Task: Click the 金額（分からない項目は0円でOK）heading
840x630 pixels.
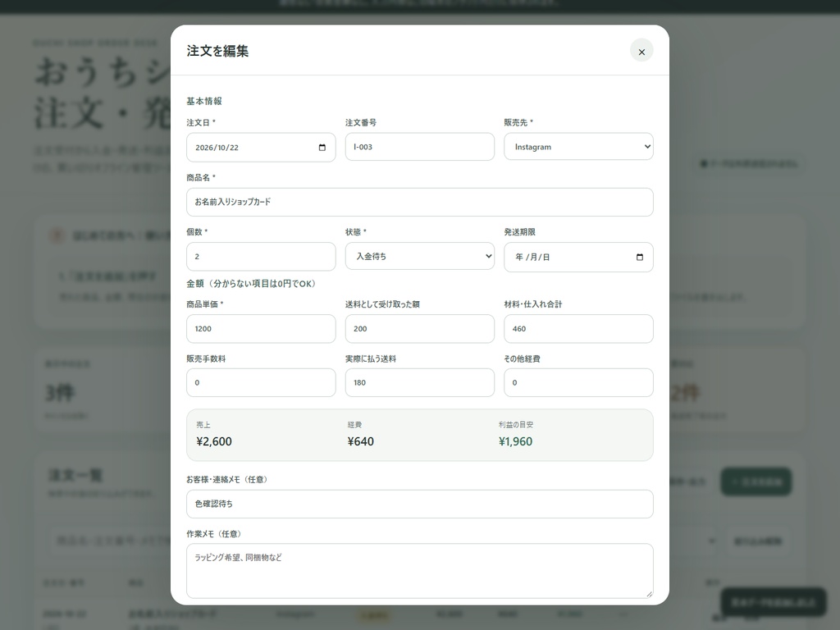Action: point(253,283)
